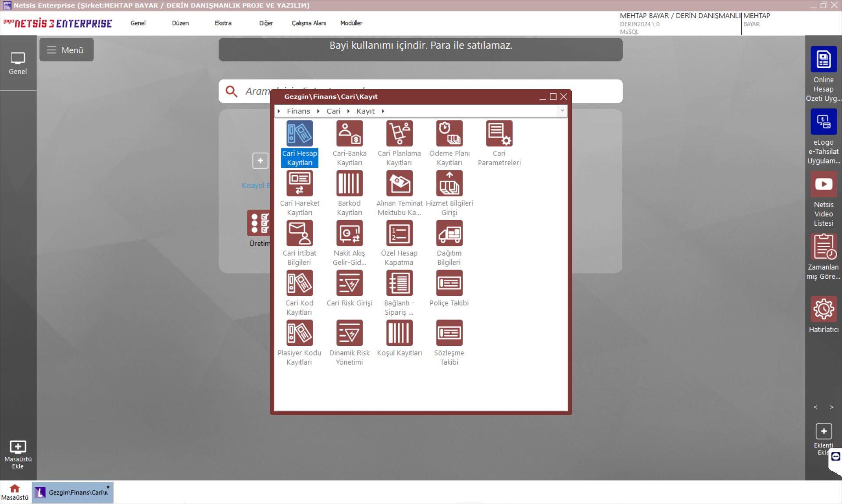Open the Genel menu
842x504 pixels.
pyautogui.click(x=138, y=23)
